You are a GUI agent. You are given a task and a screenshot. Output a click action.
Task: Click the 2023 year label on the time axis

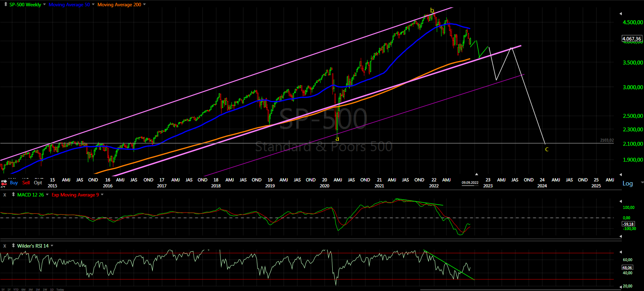488,186
